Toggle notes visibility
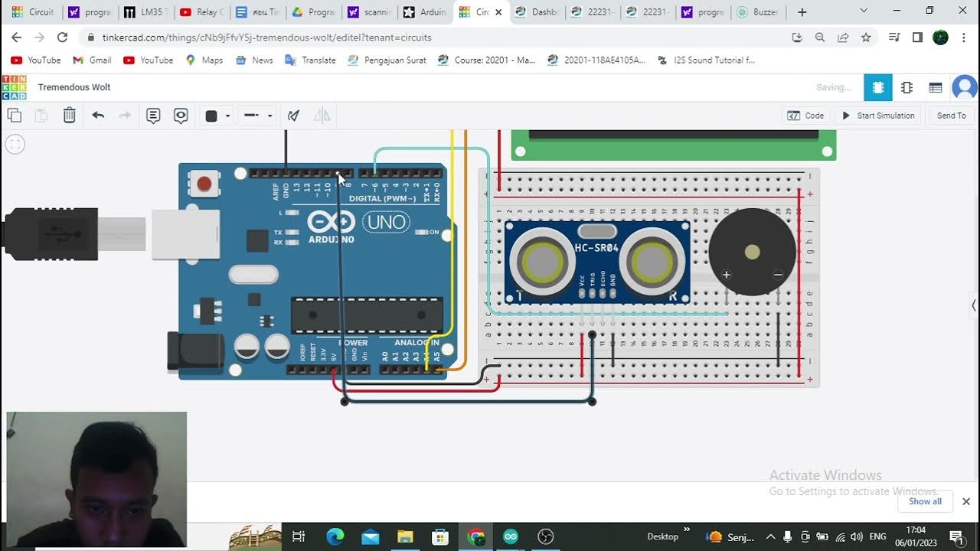Viewport: 980px width, 551px height. click(181, 116)
